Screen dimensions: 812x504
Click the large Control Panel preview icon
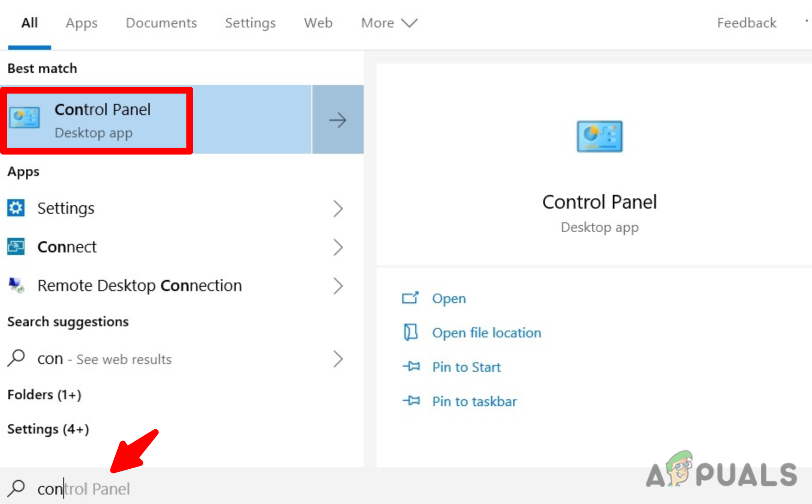(x=599, y=137)
